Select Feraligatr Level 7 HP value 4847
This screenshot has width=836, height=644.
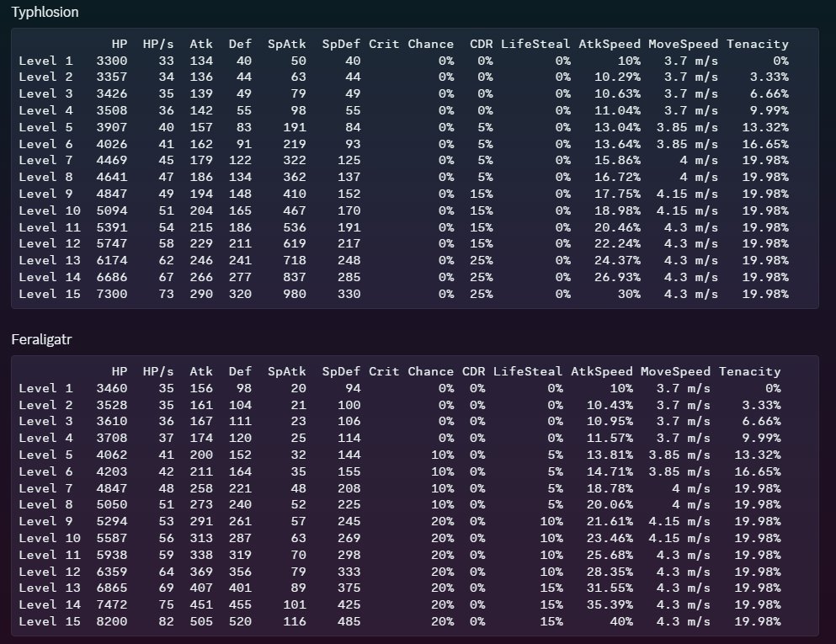(x=112, y=488)
